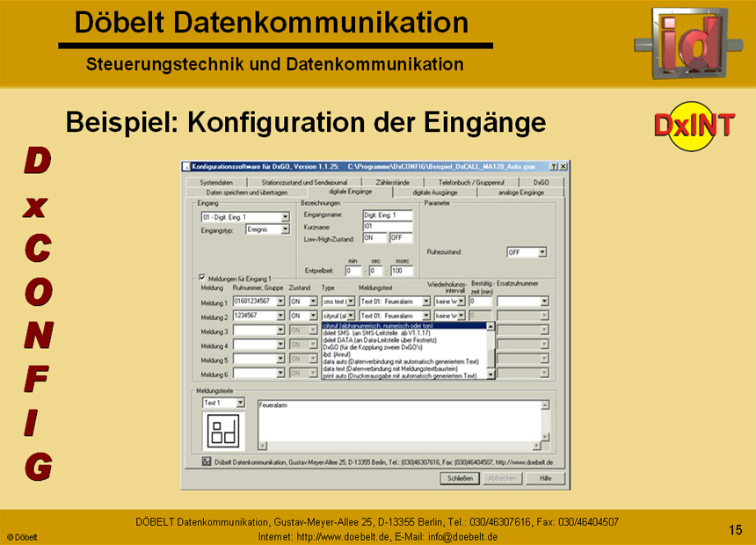
Task: Select dxleit DATA list option
Action: 404,340
